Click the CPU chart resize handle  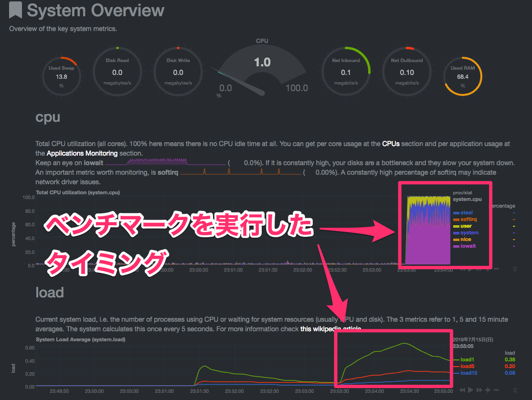pos(514,269)
